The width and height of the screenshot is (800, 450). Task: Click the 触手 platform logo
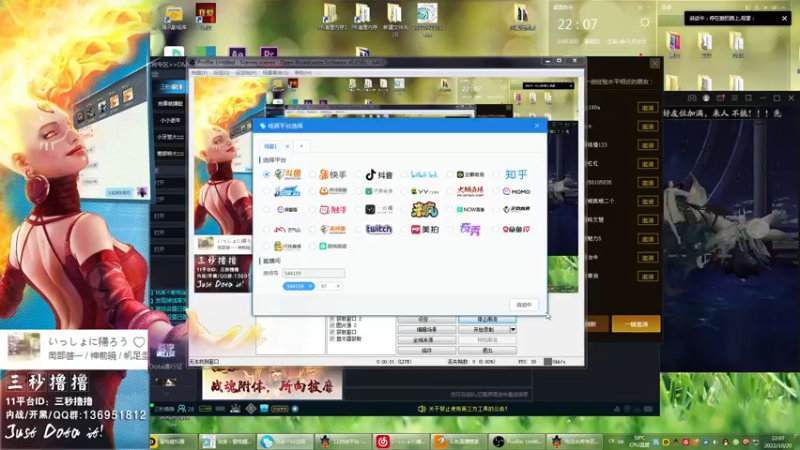tap(333, 210)
